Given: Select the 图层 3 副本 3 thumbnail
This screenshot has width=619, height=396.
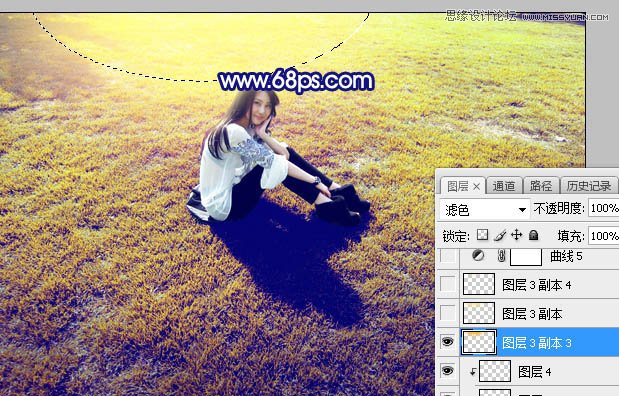Looking at the screenshot, I should [x=478, y=342].
